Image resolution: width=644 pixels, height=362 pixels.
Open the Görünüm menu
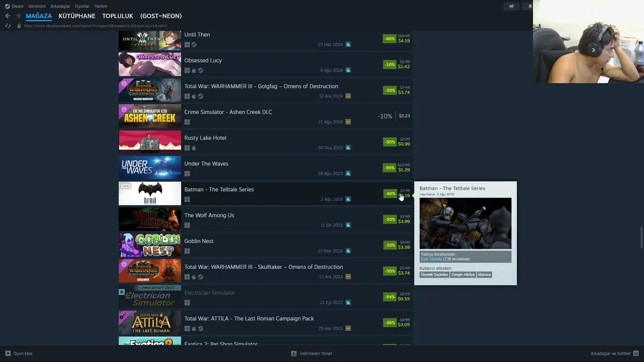pyautogui.click(x=37, y=6)
